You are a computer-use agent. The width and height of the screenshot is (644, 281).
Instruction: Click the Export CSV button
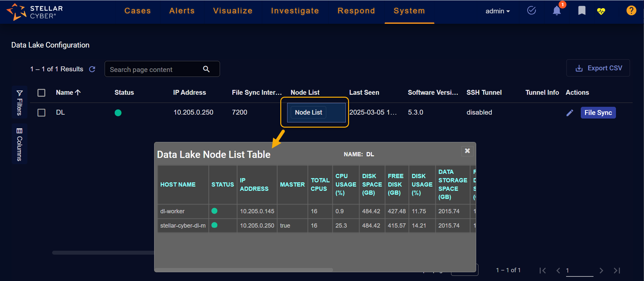pyautogui.click(x=598, y=68)
